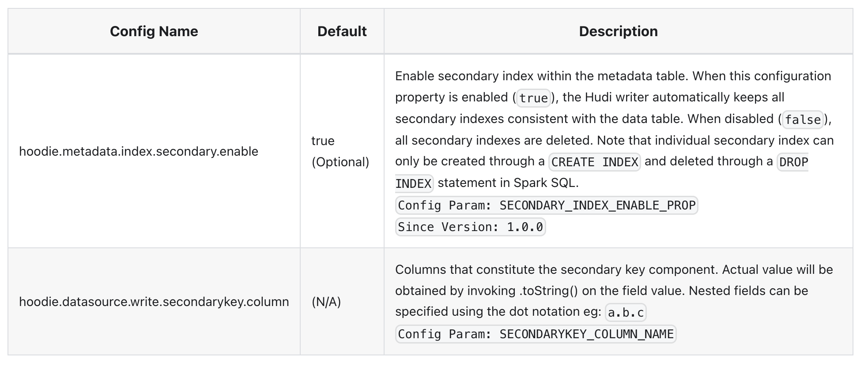
Task: Click the "Config Name" column header
Action: (x=154, y=31)
